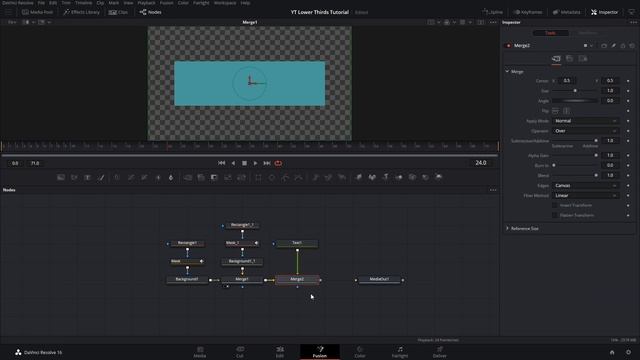Toggle the Metadata panel button

(x=567, y=12)
